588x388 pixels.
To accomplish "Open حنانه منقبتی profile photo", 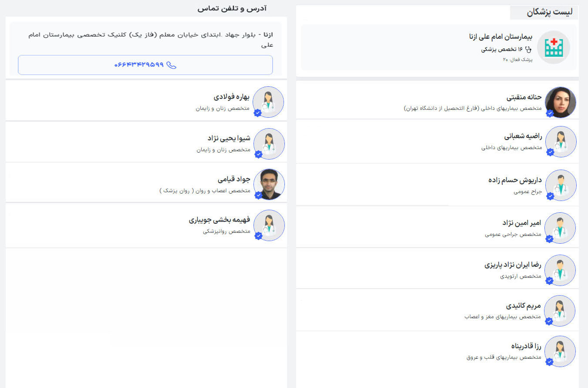I will (561, 102).
